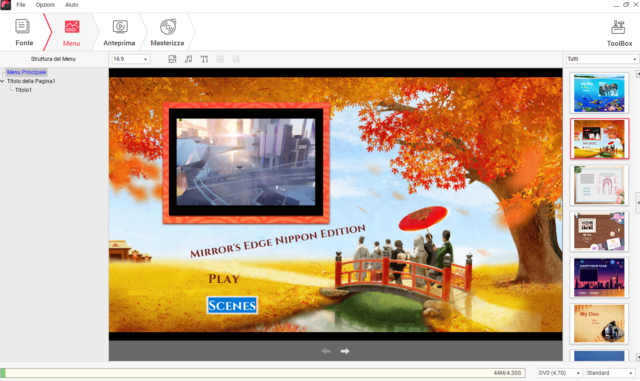Open the File menu

[21, 5]
